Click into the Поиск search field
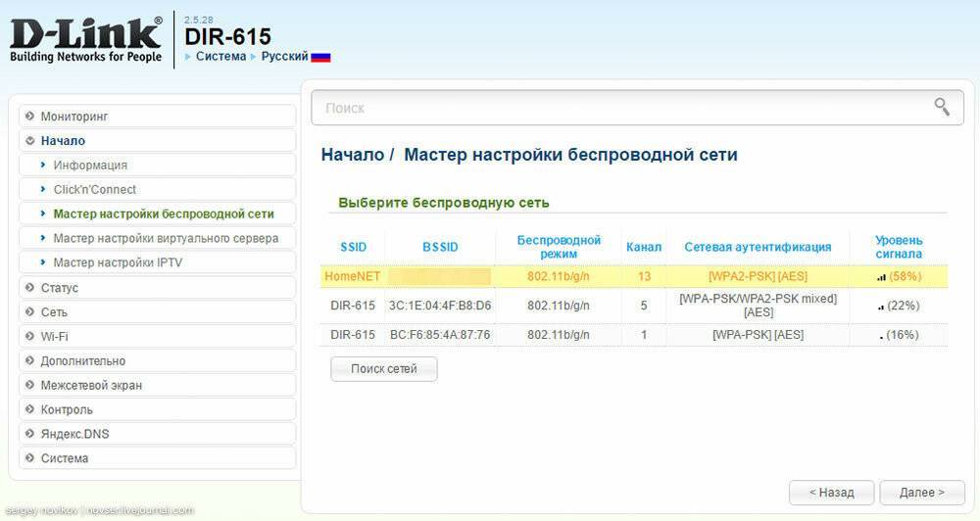Viewport: 980px width, 521px height. [617, 108]
